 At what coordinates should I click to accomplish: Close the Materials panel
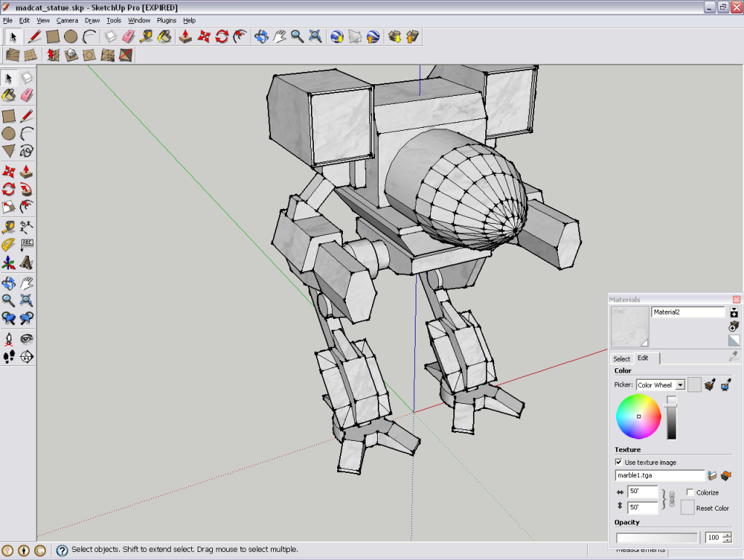(737, 299)
